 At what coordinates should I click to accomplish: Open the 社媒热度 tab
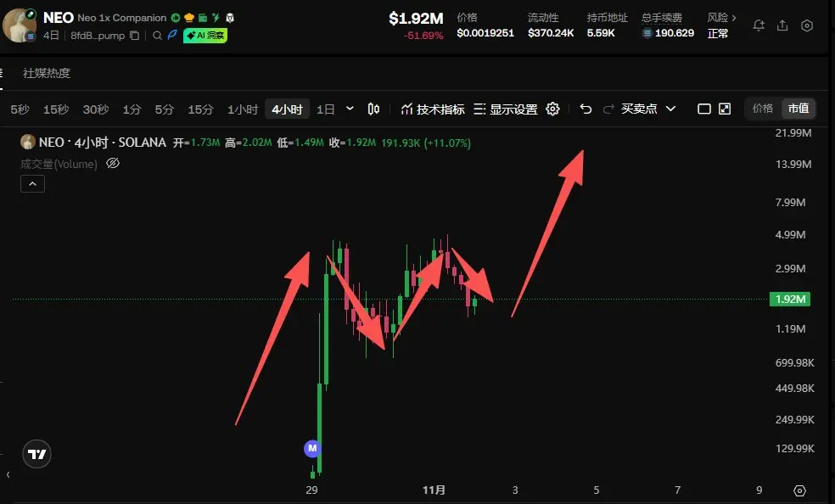tap(47, 73)
